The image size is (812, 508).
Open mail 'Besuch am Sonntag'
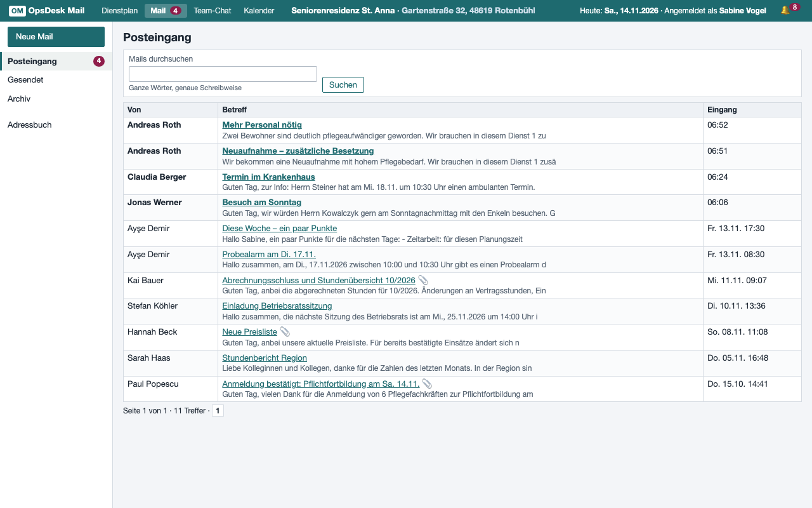pos(261,203)
